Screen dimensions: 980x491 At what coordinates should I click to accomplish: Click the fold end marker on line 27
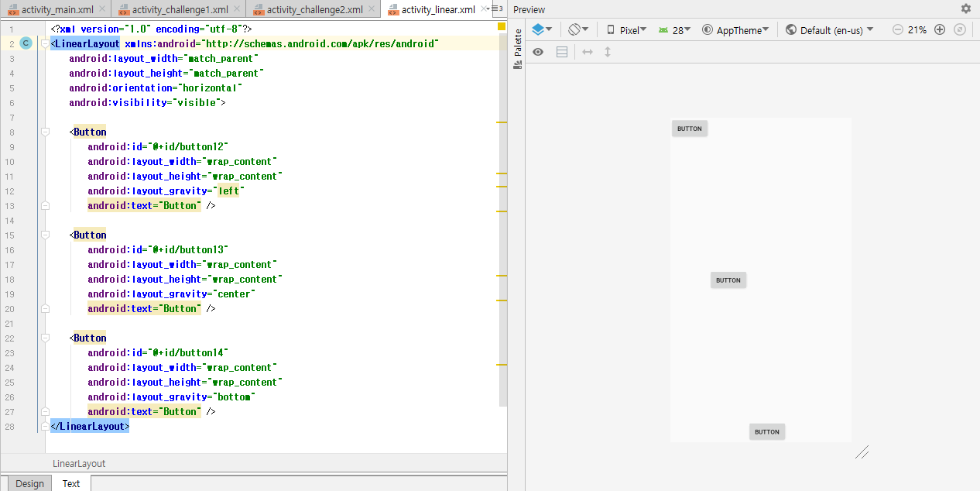(45, 412)
